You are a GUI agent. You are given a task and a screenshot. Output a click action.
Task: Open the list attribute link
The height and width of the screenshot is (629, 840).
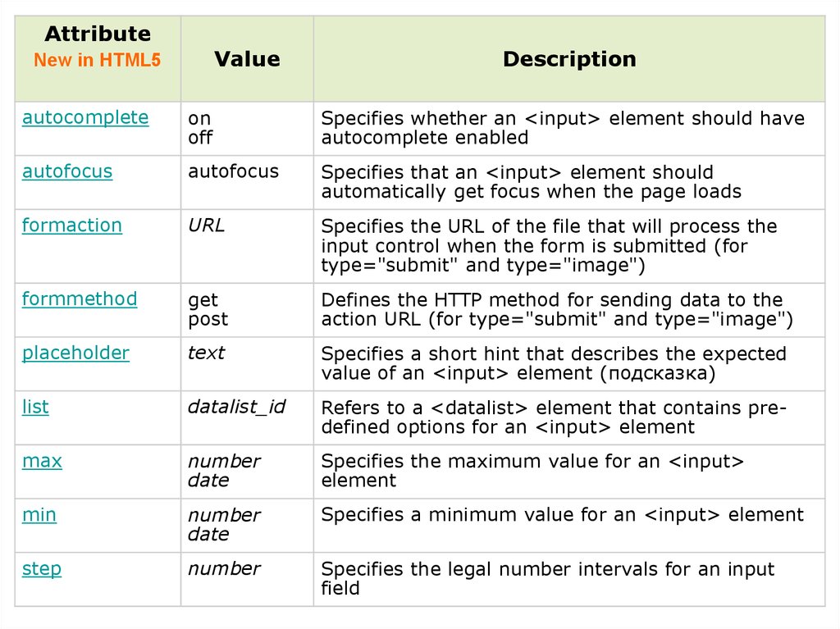35,407
